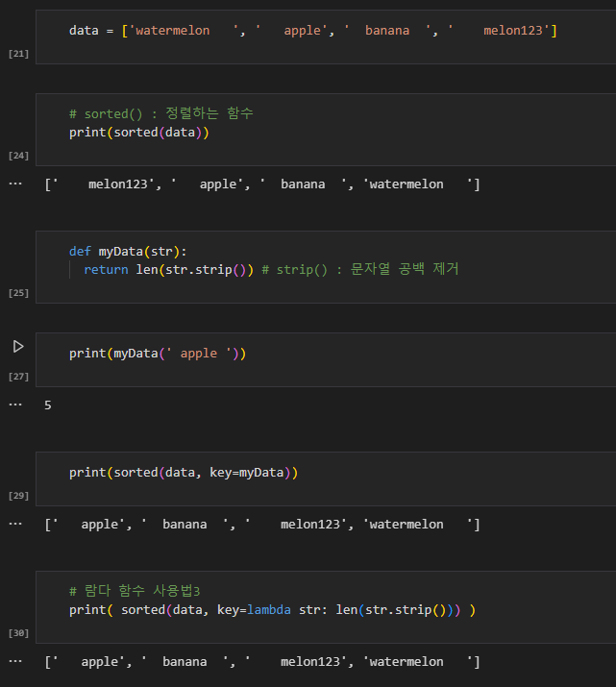Viewport: 616px width, 687px height.
Task: Open output options for the '5' output
Action: 15,405
